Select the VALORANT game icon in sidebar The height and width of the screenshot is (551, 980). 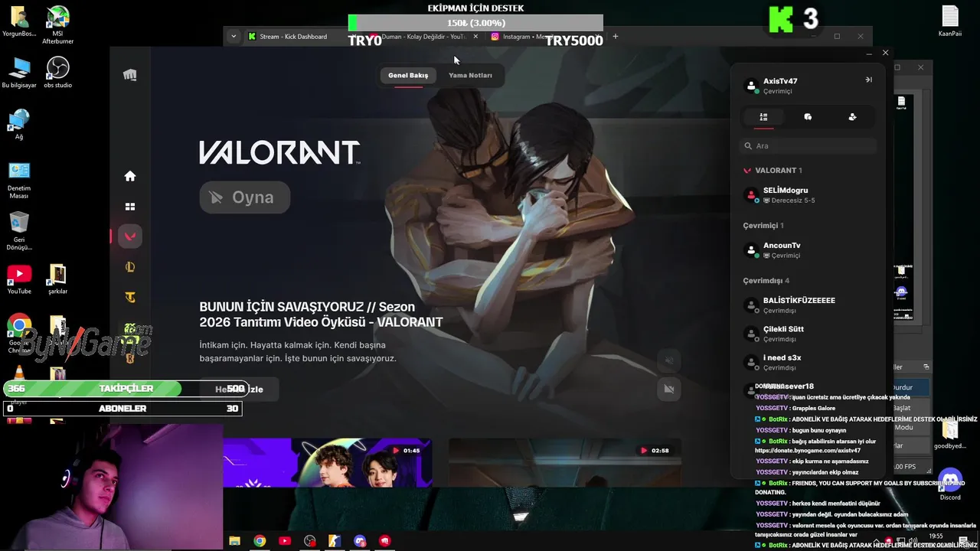click(x=130, y=236)
